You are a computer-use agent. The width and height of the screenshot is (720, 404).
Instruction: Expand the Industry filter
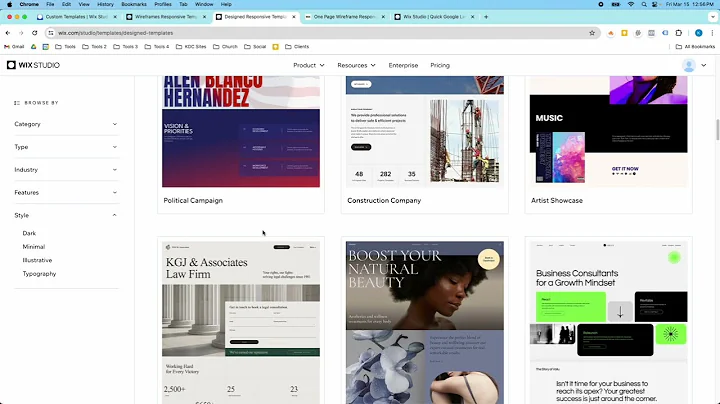pyautogui.click(x=66, y=170)
